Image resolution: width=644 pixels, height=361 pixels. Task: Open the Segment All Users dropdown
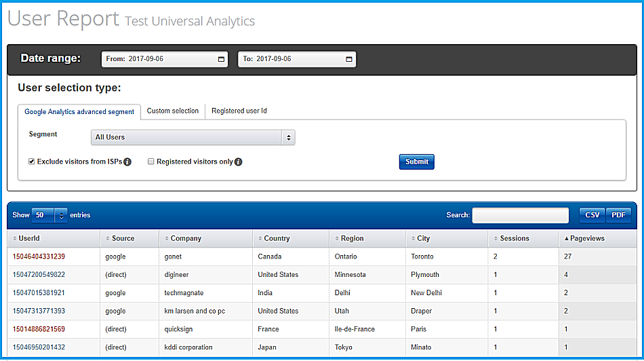193,137
